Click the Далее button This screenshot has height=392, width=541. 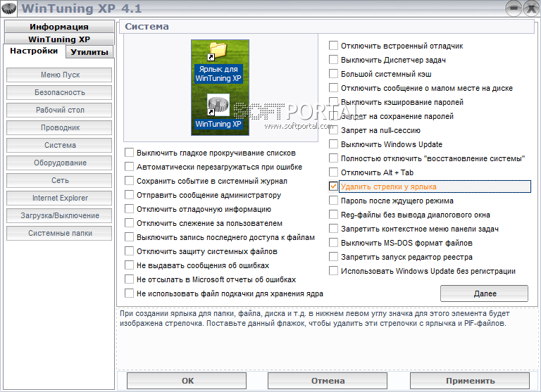485,293
